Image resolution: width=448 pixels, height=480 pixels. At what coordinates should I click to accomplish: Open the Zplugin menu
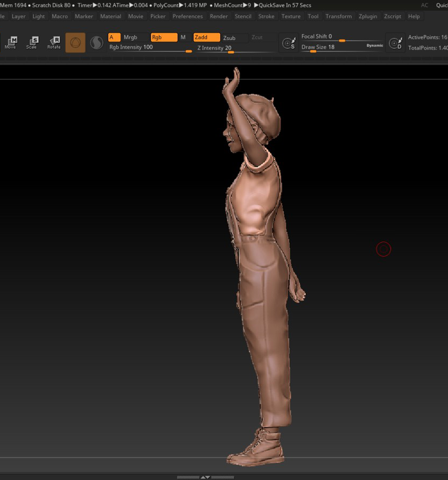tap(368, 16)
